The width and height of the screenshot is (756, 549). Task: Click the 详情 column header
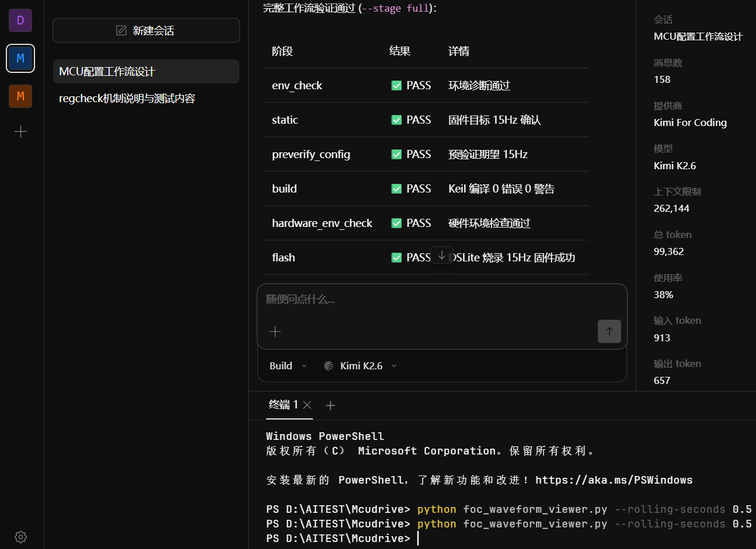pyautogui.click(x=459, y=51)
